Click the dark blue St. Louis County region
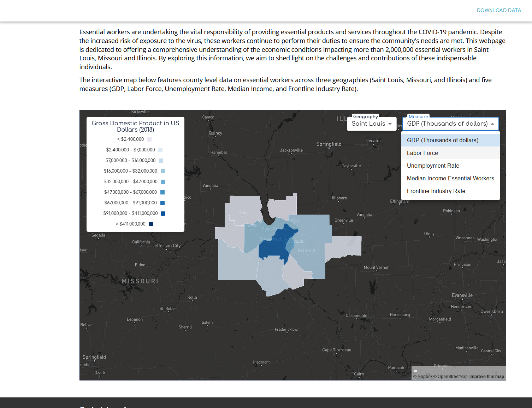 tap(272, 249)
